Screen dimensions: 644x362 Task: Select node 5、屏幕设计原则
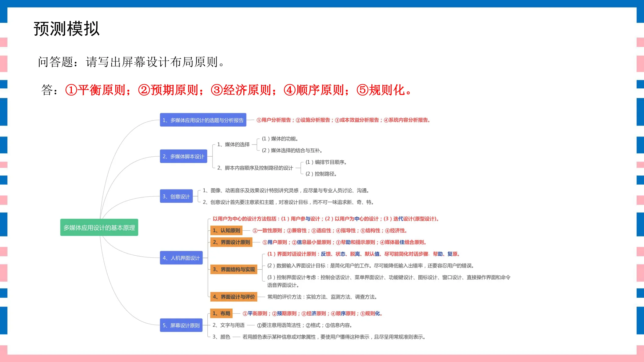(x=181, y=325)
